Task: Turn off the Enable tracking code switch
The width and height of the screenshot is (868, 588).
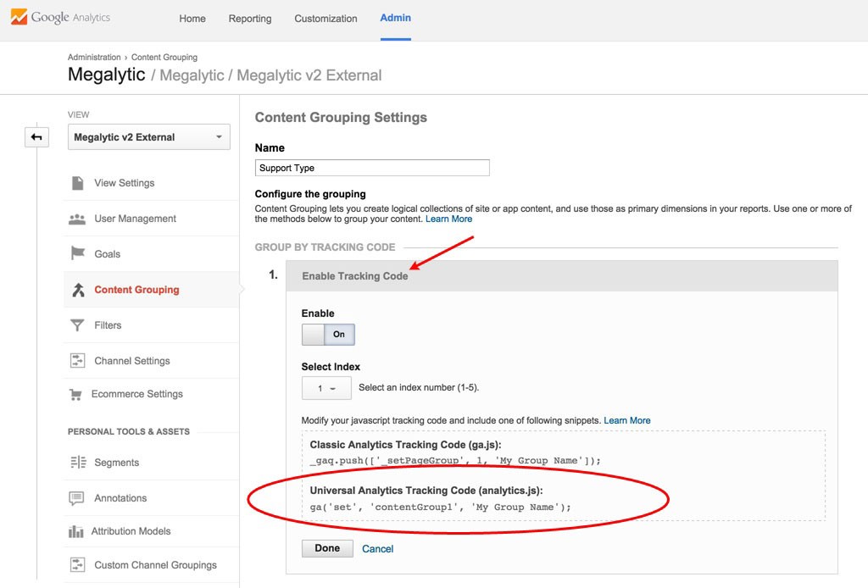Action: 315,334
